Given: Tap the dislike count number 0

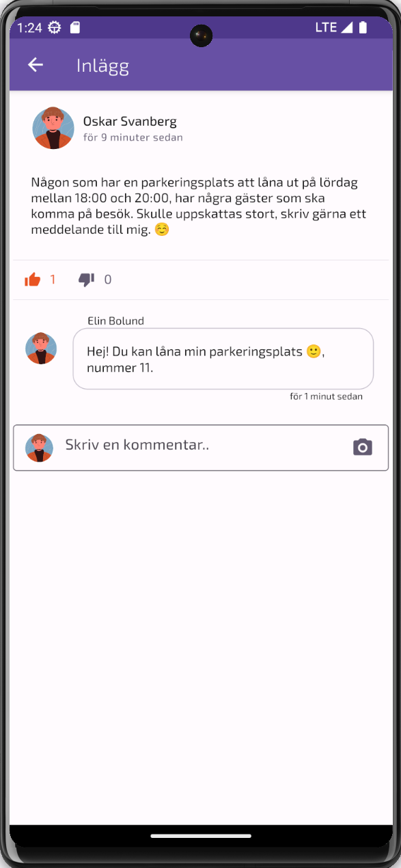Looking at the screenshot, I should tap(107, 280).
